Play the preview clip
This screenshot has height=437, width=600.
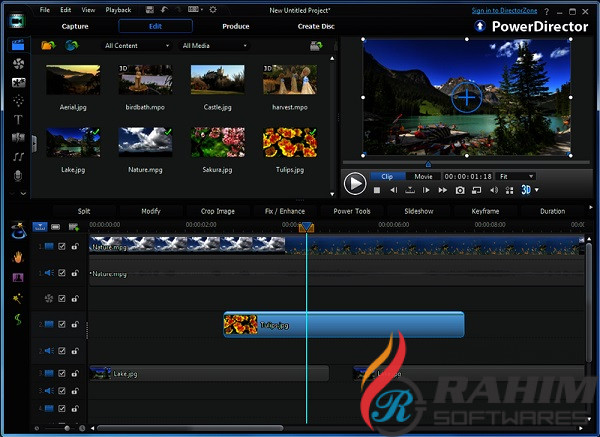click(355, 184)
